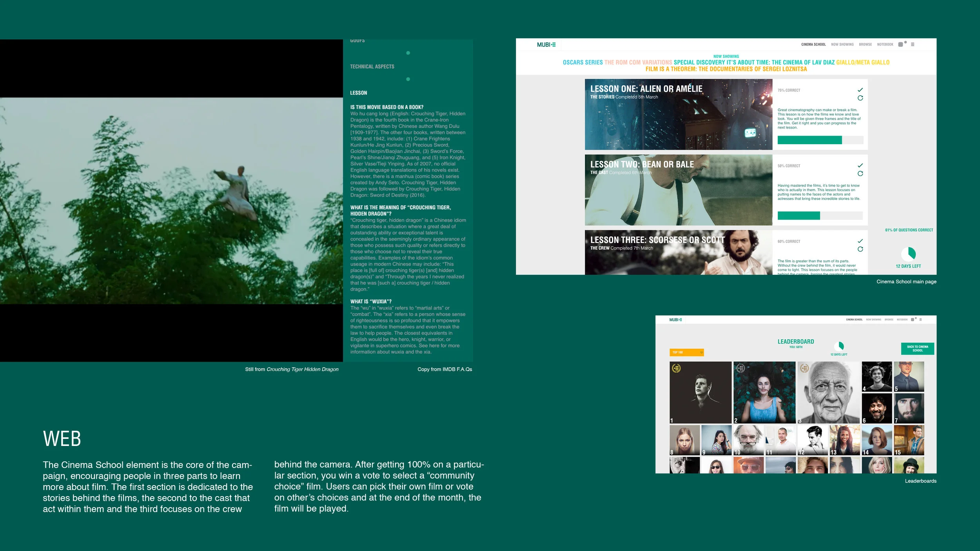Click '75% Correct' label in Lesson One
Viewport: 980px width, 551px height.
tap(789, 91)
